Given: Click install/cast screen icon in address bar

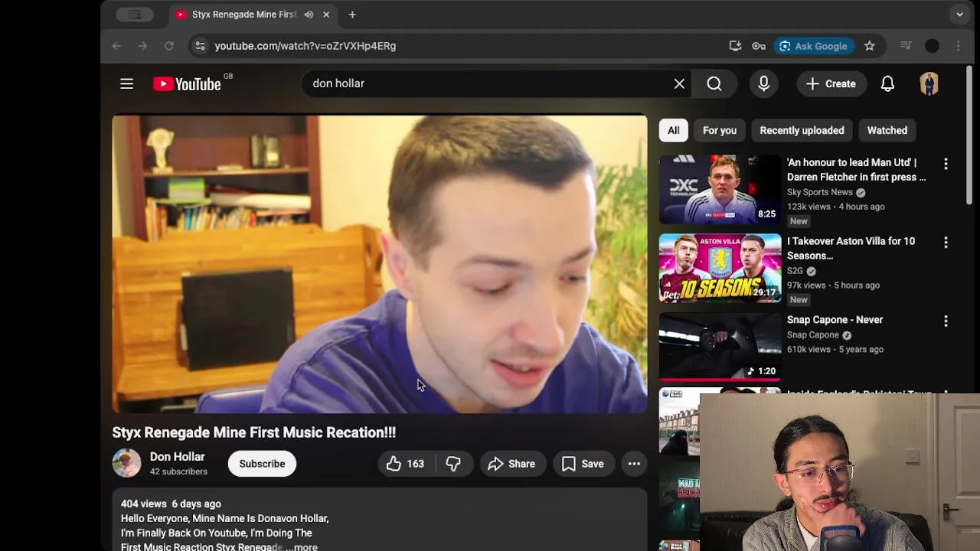Looking at the screenshot, I should 735,46.
